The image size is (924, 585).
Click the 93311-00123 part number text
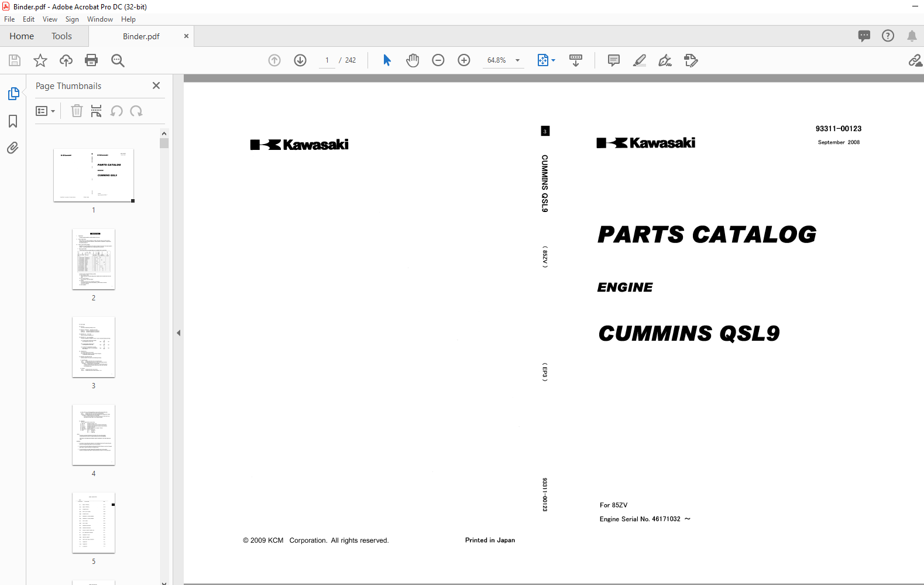tap(839, 129)
